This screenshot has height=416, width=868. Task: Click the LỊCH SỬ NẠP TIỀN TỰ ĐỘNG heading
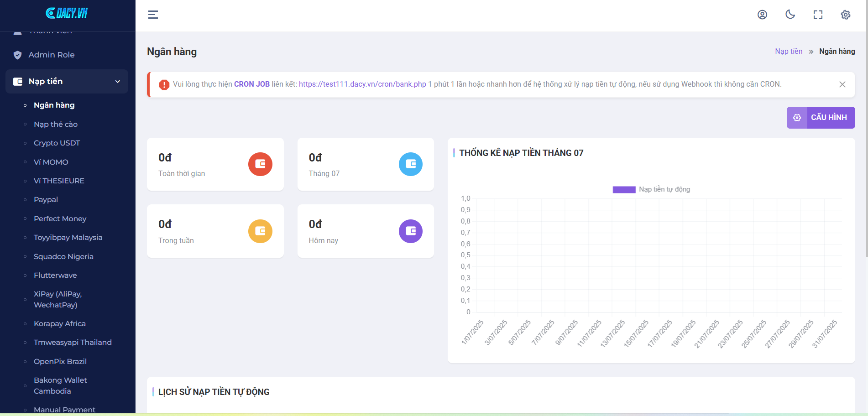click(214, 392)
